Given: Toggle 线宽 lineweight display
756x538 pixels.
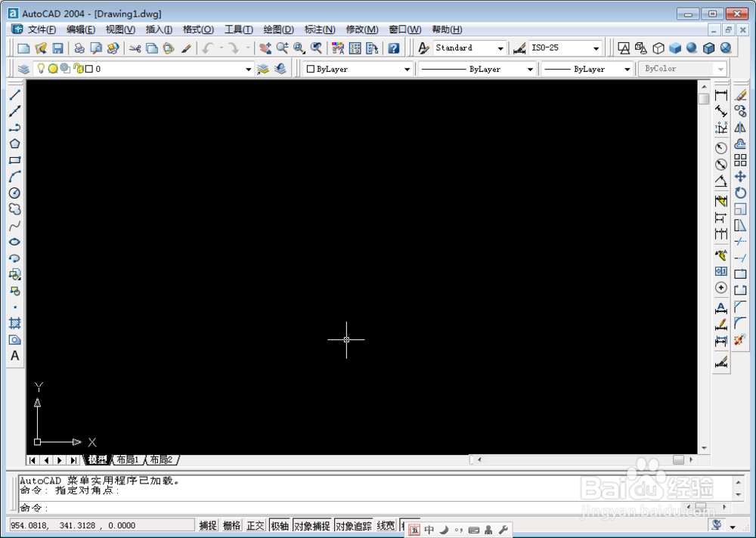Looking at the screenshot, I should coord(386,525).
